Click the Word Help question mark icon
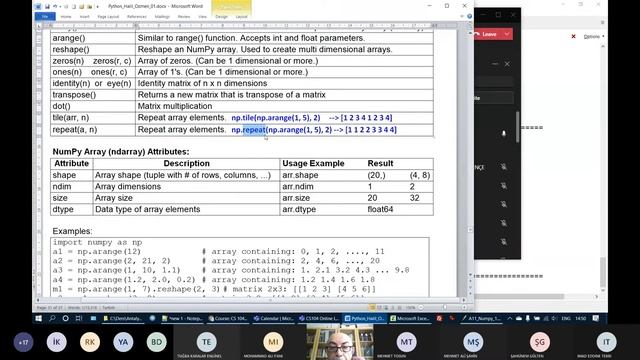The width and height of the screenshot is (640, 360). click(469, 16)
